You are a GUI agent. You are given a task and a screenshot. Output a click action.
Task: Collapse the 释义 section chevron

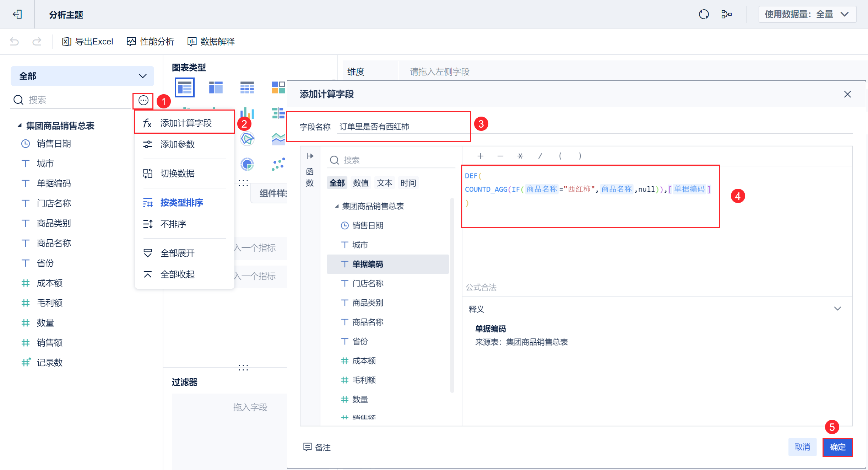(x=837, y=309)
